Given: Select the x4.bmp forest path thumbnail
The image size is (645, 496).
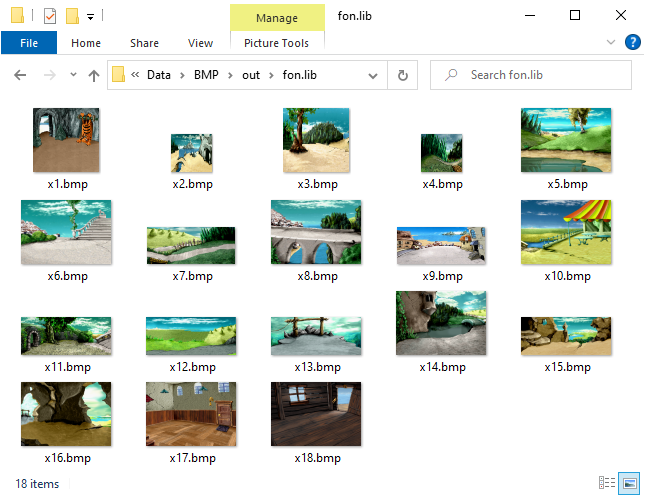Looking at the screenshot, I should point(442,153).
